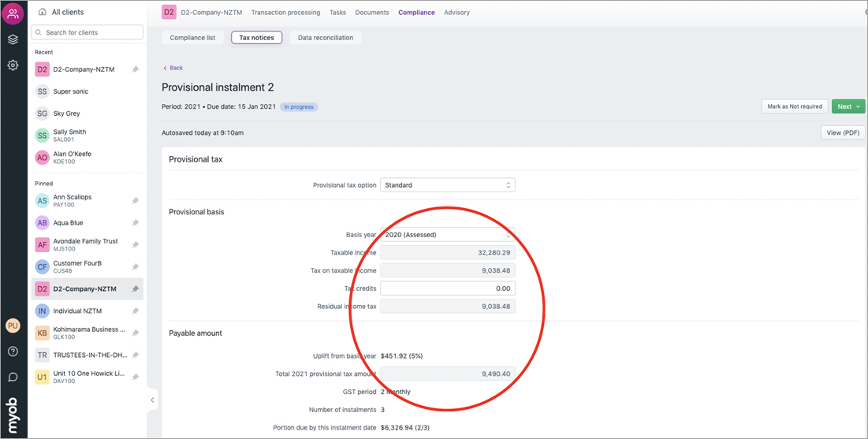Screen dimensions: 868x439
Task: Click the View (PDF) button
Action: click(843, 133)
